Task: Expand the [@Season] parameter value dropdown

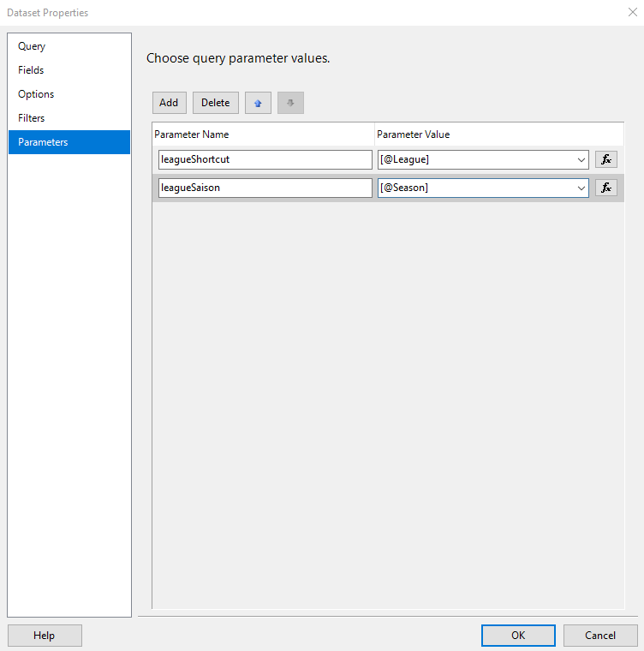Action: tap(581, 188)
